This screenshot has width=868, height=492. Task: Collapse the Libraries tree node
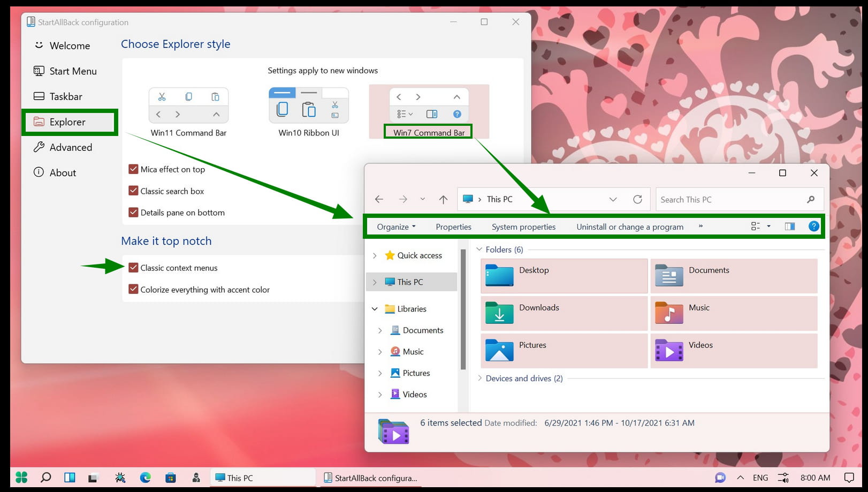click(x=375, y=309)
